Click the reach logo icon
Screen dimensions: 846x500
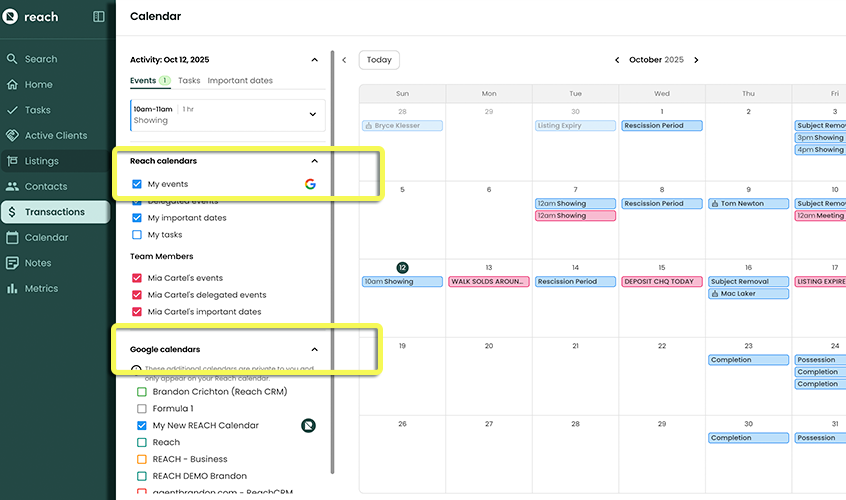tap(11, 17)
